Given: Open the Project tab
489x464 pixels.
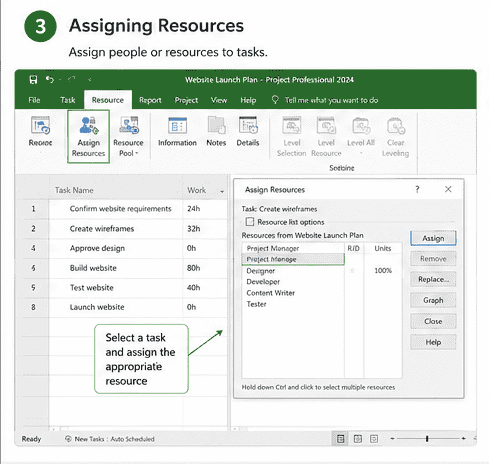Looking at the screenshot, I should tap(186, 100).
